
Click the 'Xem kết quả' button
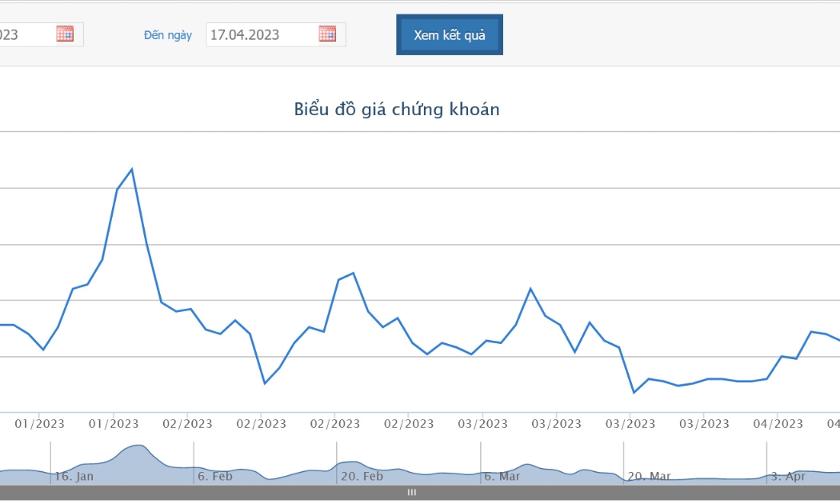(x=450, y=35)
